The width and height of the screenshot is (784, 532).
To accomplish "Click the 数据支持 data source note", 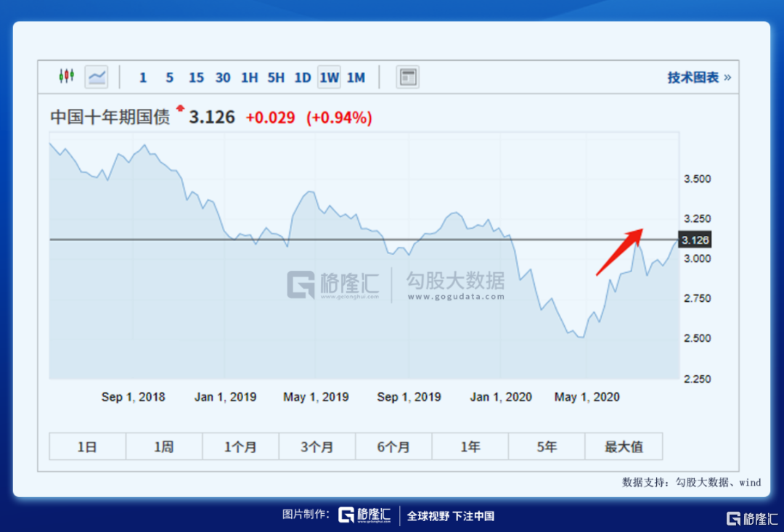I will click(x=692, y=483).
